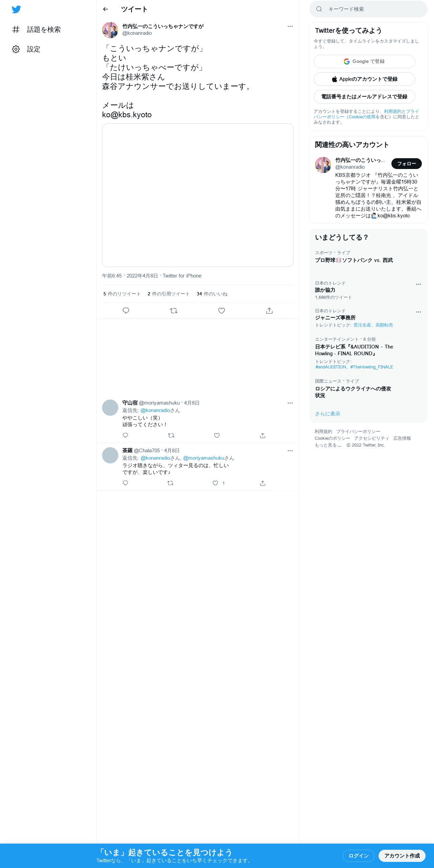Open footer 利用規約 link
434x868 pixels.
click(323, 432)
